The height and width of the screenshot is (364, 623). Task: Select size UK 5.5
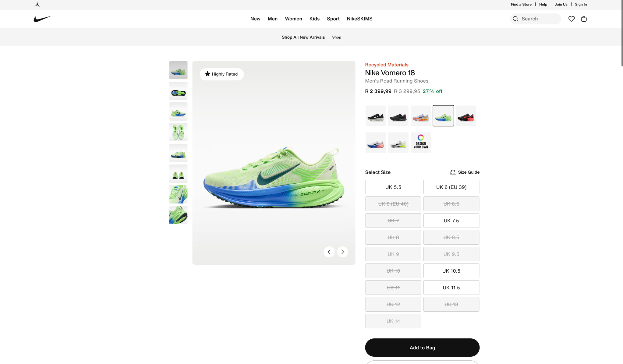[393, 187]
